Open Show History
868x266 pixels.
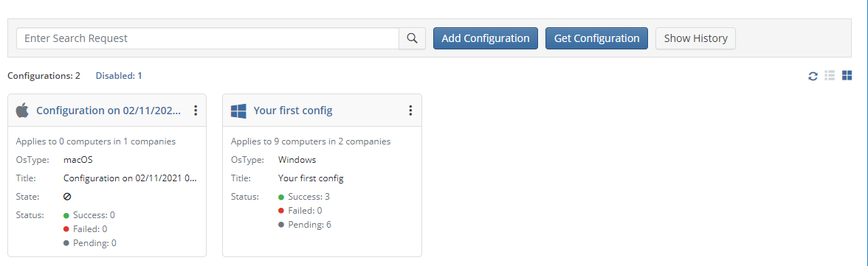coord(695,38)
